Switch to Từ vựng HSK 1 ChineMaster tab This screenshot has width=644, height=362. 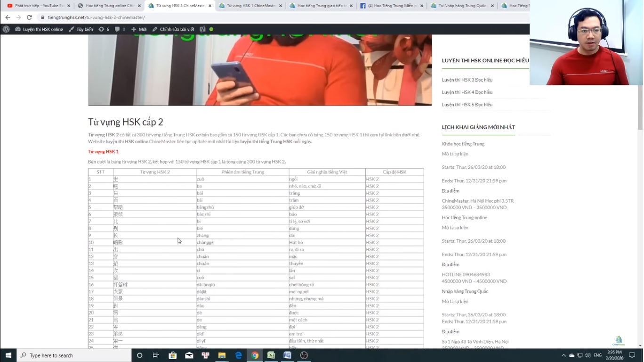pos(250,6)
